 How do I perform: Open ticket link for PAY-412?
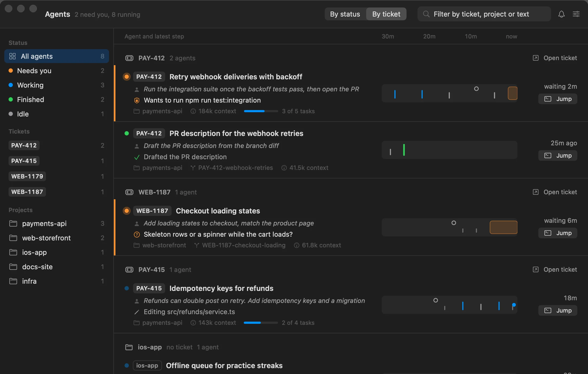(x=555, y=58)
